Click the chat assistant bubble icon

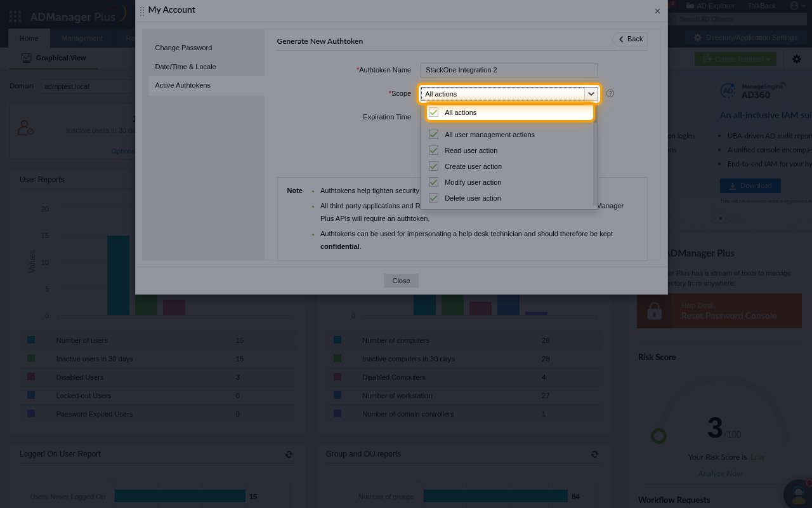798,493
